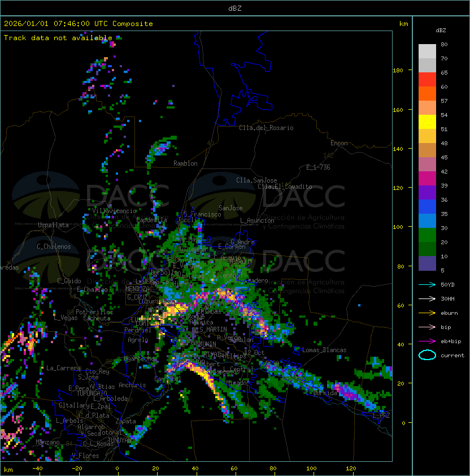This screenshot has width=470, height=476.
Task: Click the 2026/01/01 UTC Composite timestamp
Action: pyautogui.click(x=79, y=24)
